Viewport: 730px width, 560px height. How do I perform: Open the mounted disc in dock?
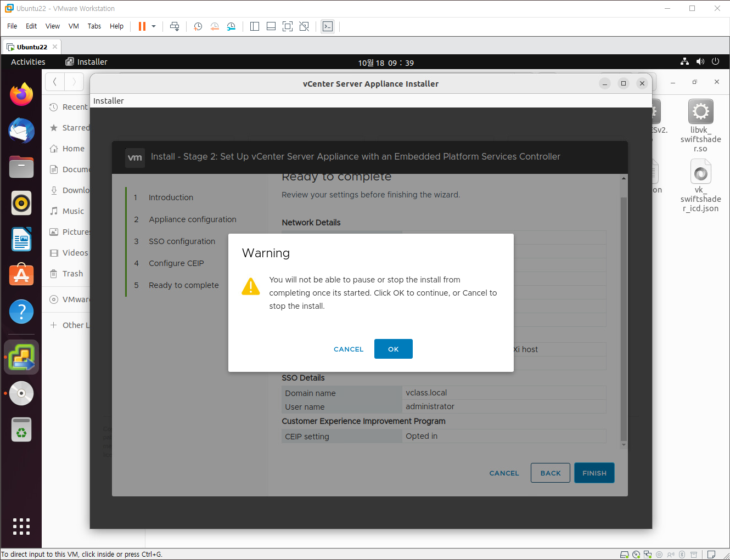pos(21,393)
